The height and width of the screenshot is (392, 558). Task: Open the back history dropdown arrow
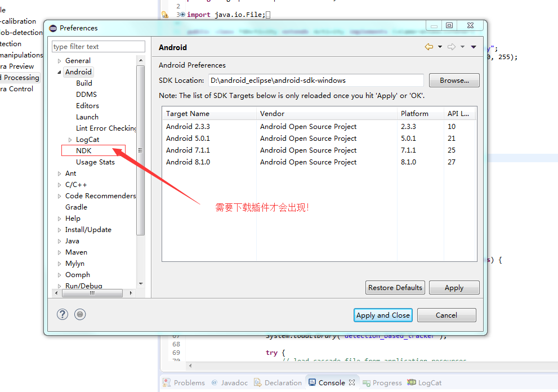click(x=440, y=47)
